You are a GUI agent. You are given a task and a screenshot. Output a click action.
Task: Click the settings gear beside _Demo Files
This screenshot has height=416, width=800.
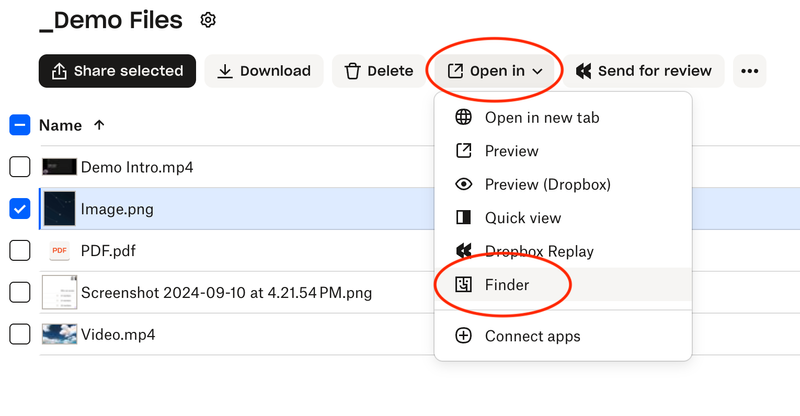208,20
